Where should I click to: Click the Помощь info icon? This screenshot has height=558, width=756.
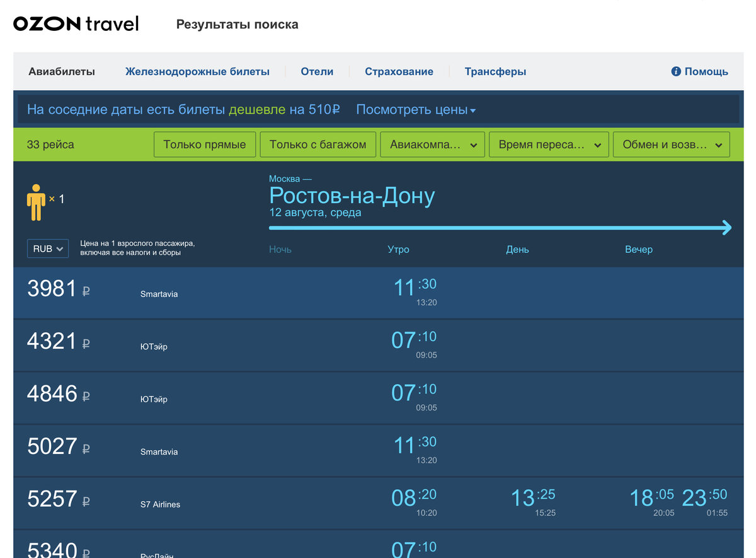pos(676,71)
